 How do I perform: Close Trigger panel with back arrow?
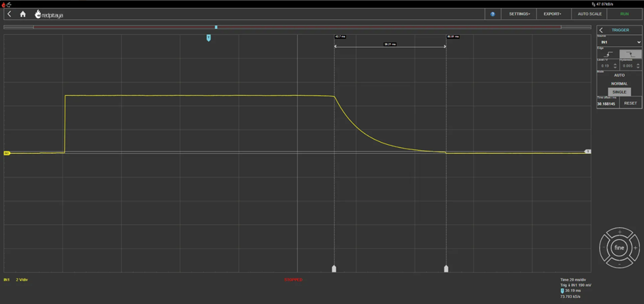pos(601,30)
